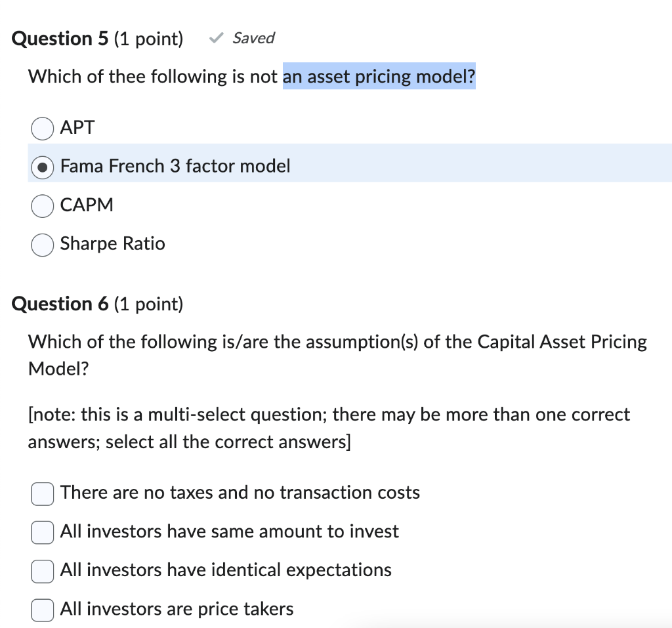Screen dimensions: 672x628
Task: Check 'There are no taxes and no transaction costs'
Action: (41, 493)
